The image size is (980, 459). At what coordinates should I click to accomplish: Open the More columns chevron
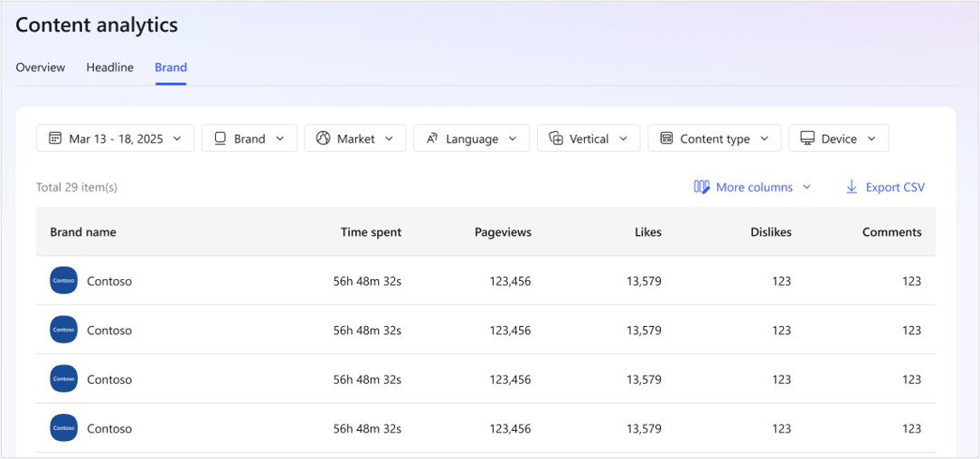[x=806, y=187]
